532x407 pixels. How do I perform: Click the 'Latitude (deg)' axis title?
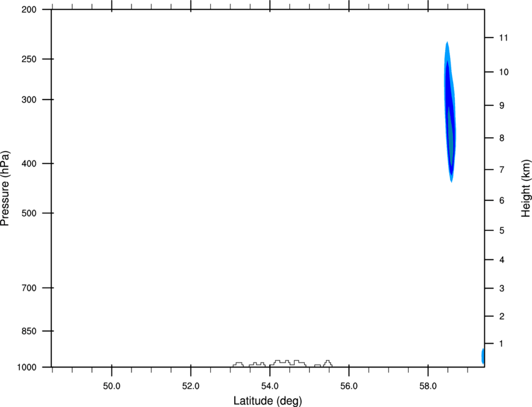click(267, 401)
